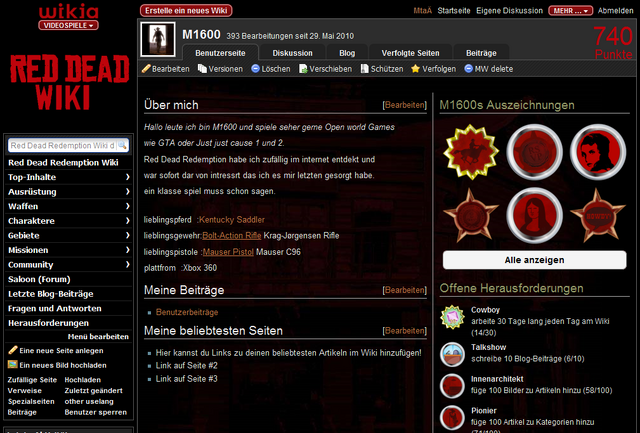
Task: Open Saloon (Forum) in sidebar
Action: 39,279
